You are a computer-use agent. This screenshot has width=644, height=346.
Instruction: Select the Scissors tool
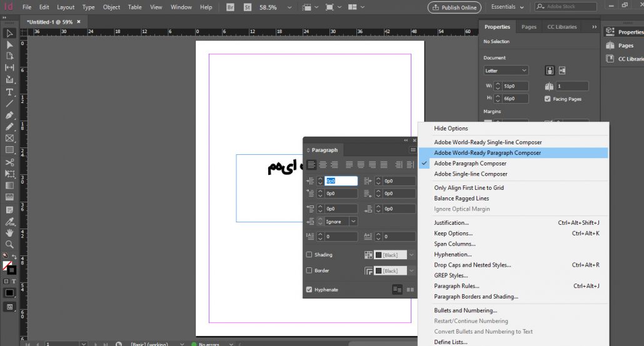[x=9, y=162]
